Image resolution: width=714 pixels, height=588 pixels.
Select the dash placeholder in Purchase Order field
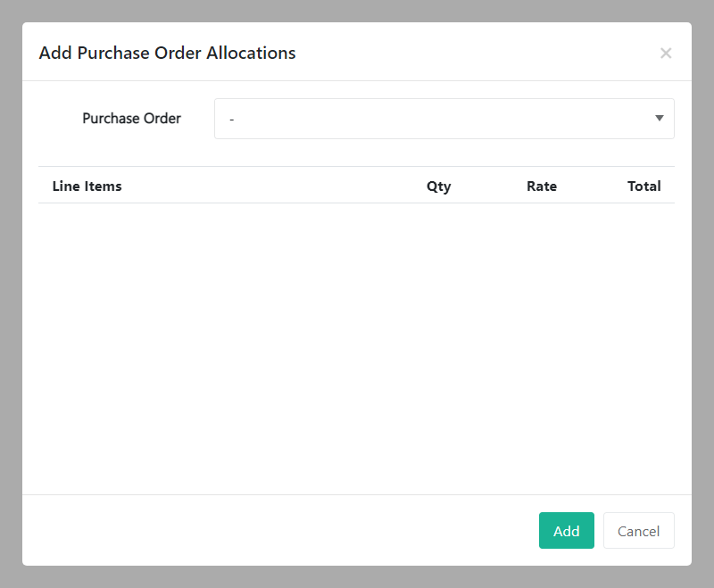tap(232, 119)
